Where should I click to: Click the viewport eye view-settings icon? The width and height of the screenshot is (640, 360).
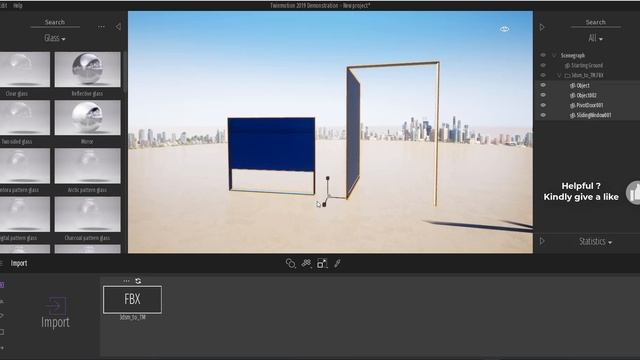pos(504,29)
